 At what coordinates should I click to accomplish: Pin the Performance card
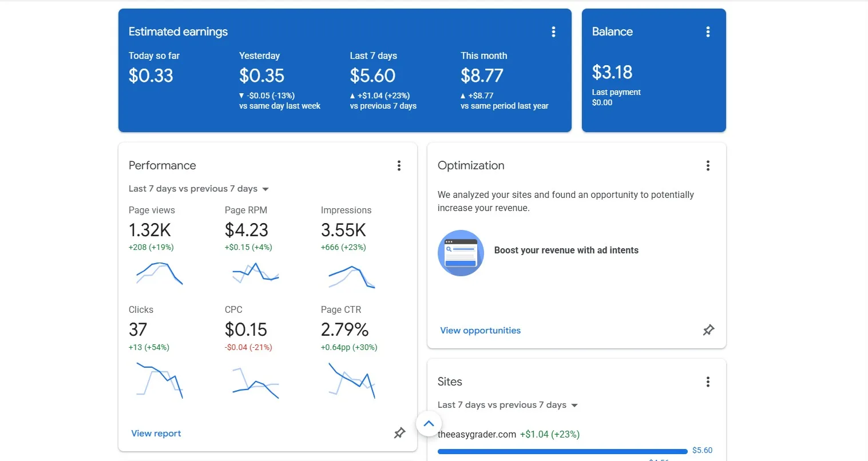(399, 433)
